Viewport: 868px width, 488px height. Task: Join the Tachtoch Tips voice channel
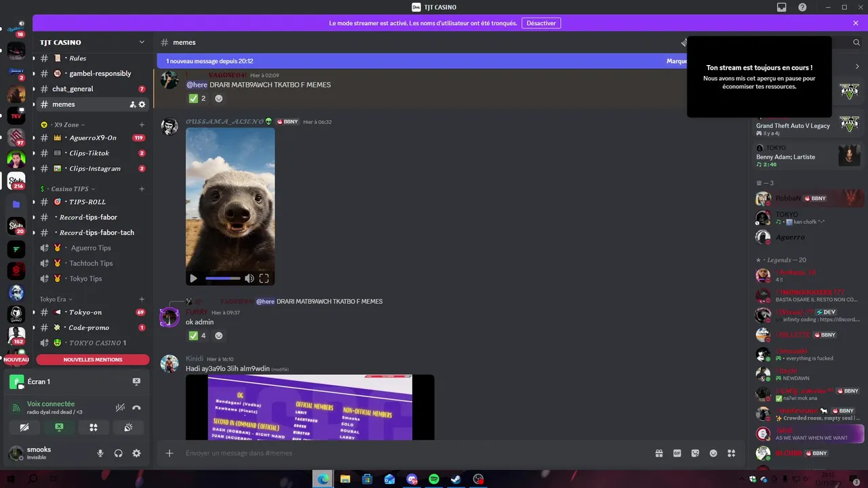point(92,263)
